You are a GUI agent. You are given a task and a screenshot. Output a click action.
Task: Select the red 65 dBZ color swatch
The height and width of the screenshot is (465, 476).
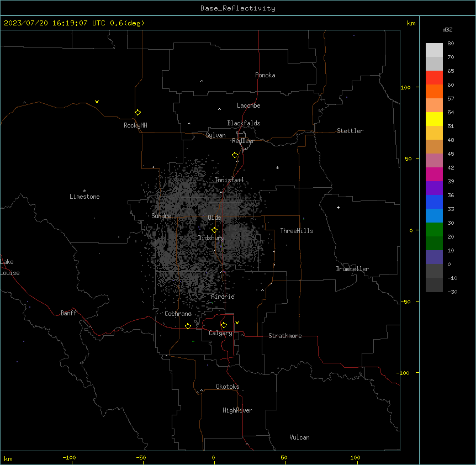434,77
